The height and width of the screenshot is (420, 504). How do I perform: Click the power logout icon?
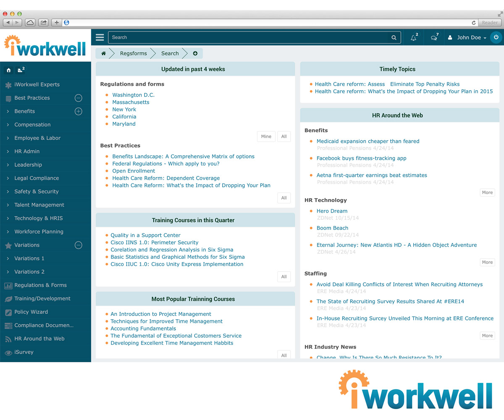click(x=496, y=37)
